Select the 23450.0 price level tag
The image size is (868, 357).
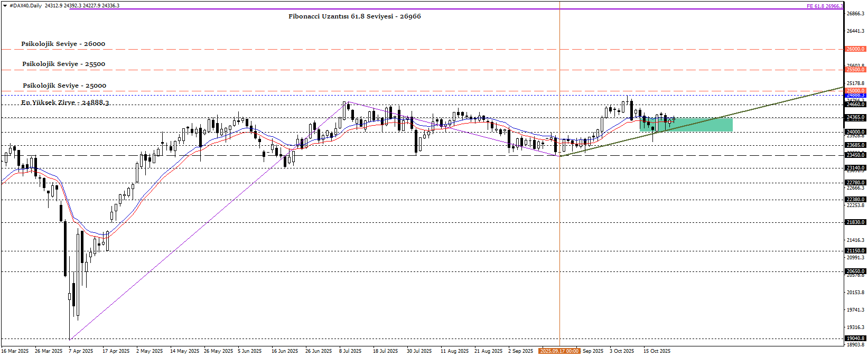pyautogui.click(x=855, y=155)
